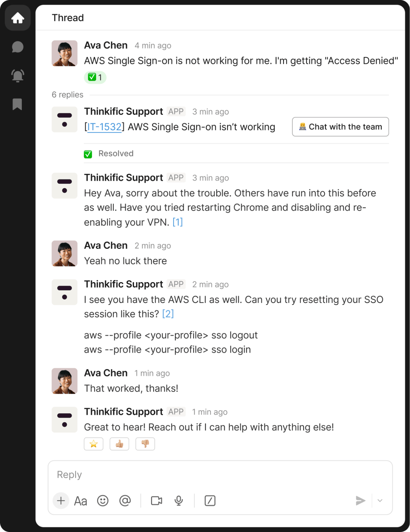Click the Chat with the team button
410x532 pixels.
340,127
